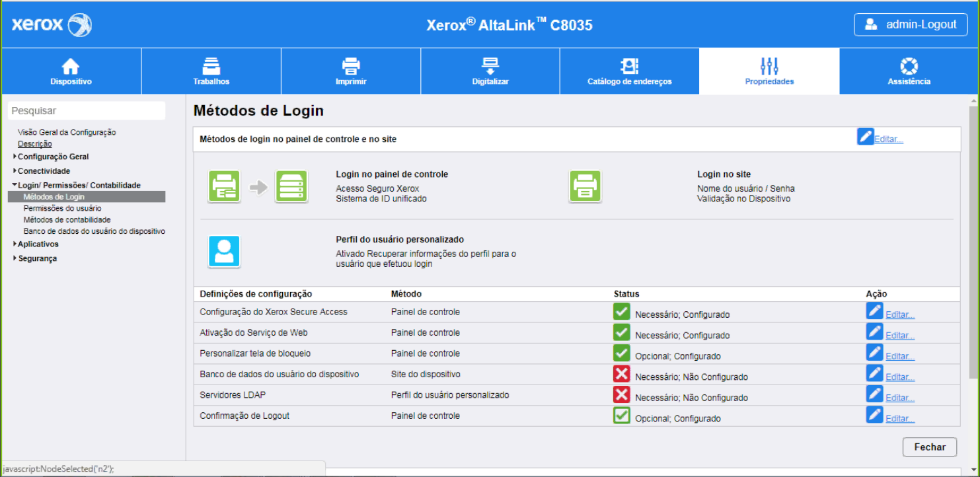The width and height of the screenshot is (980, 477).
Task: Click pencil icon for Personalizar tela de bloqueio
Action: [x=874, y=353]
